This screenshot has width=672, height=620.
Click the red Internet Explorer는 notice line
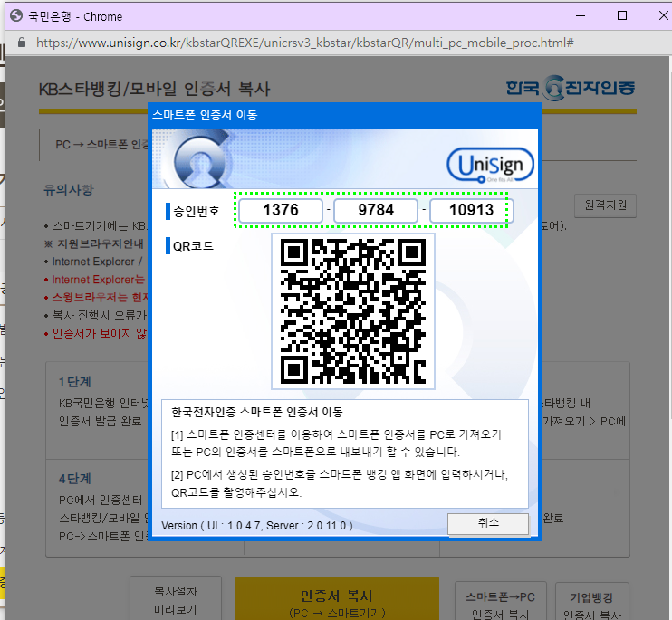pos(96,280)
